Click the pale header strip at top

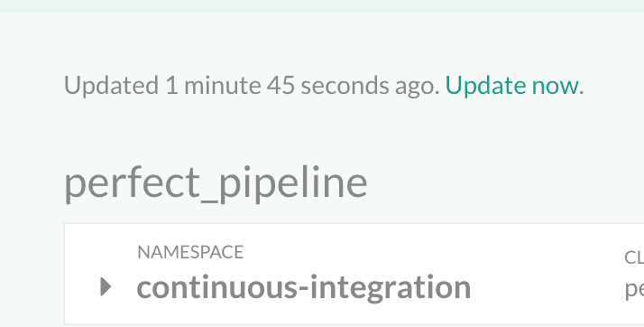(x=322, y=5)
